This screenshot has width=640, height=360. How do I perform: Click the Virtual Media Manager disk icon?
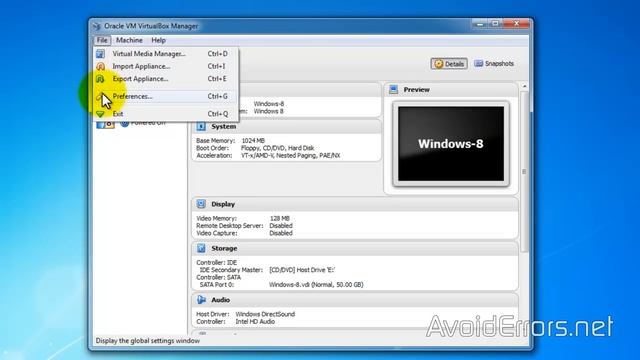tap(100, 53)
